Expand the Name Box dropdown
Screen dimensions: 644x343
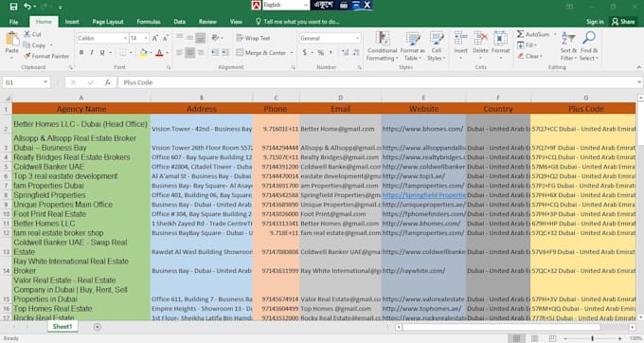click(x=45, y=82)
